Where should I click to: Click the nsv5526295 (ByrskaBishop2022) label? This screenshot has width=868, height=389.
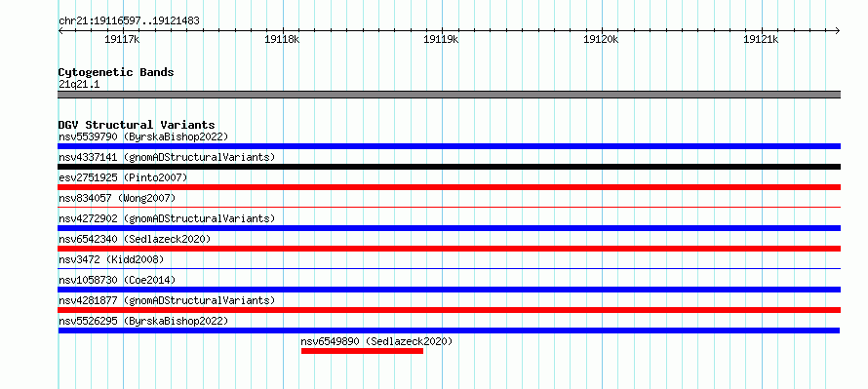click(x=143, y=321)
